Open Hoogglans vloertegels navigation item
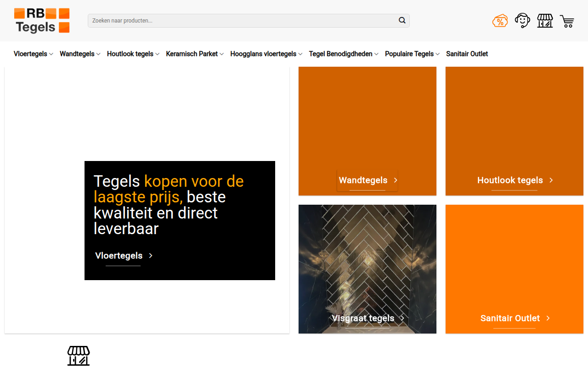 coord(263,54)
